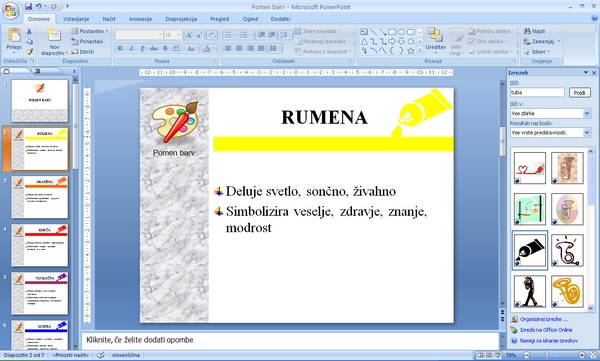Select the rectangle shape in the shapes gallery
This screenshot has width=600, height=361.
tap(392, 32)
